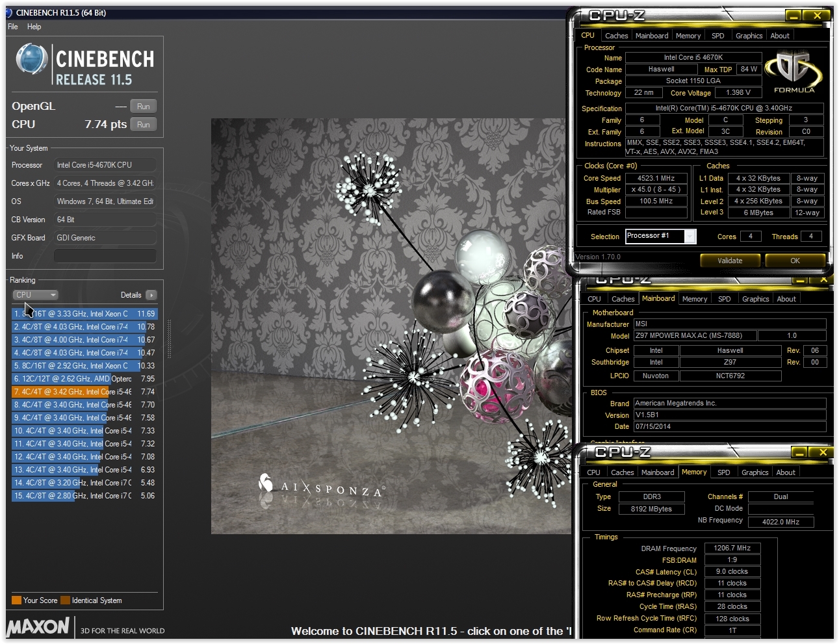The width and height of the screenshot is (839, 644).
Task: Select ranking row 6 AMD Opteron 7.95
Action: pos(84,379)
